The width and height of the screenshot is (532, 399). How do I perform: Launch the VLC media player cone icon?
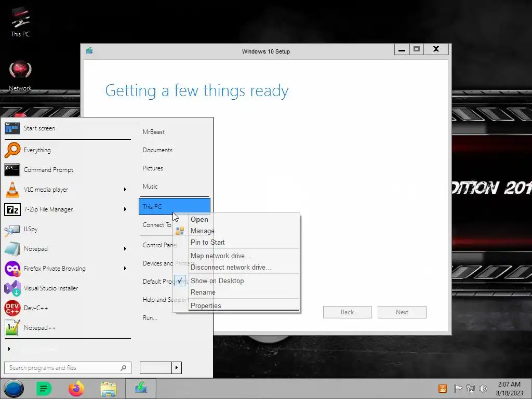pos(12,189)
